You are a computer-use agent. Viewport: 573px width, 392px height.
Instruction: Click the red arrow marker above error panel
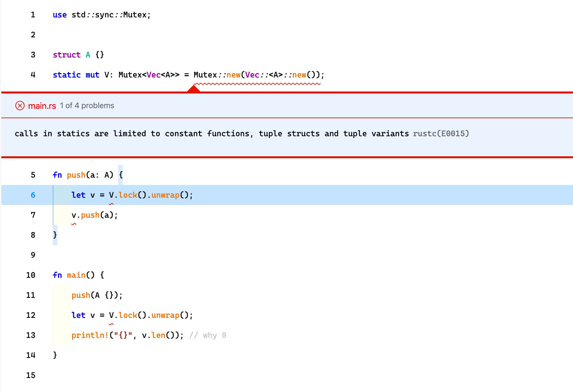pos(194,89)
